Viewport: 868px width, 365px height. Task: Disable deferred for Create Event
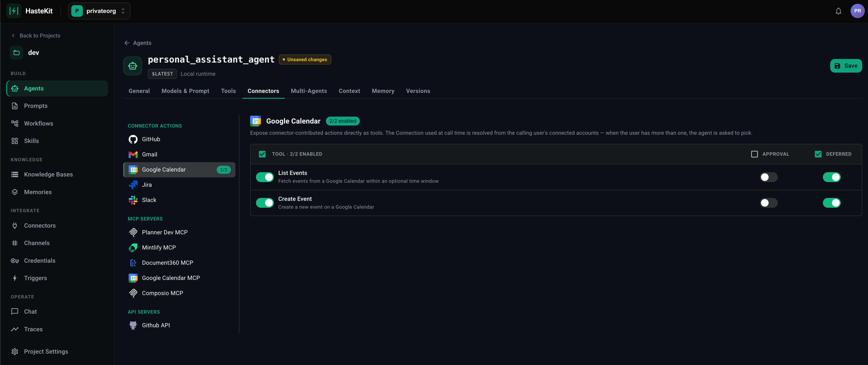pyautogui.click(x=832, y=203)
